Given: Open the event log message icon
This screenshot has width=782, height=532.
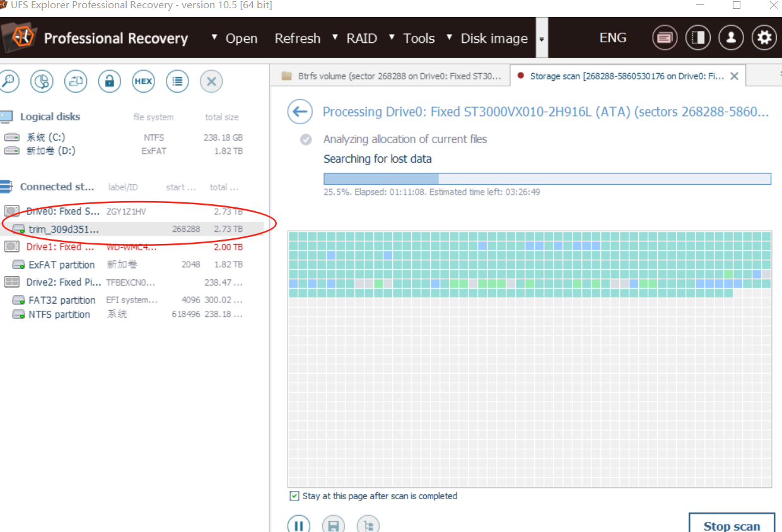Looking at the screenshot, I should click(665, 38).
